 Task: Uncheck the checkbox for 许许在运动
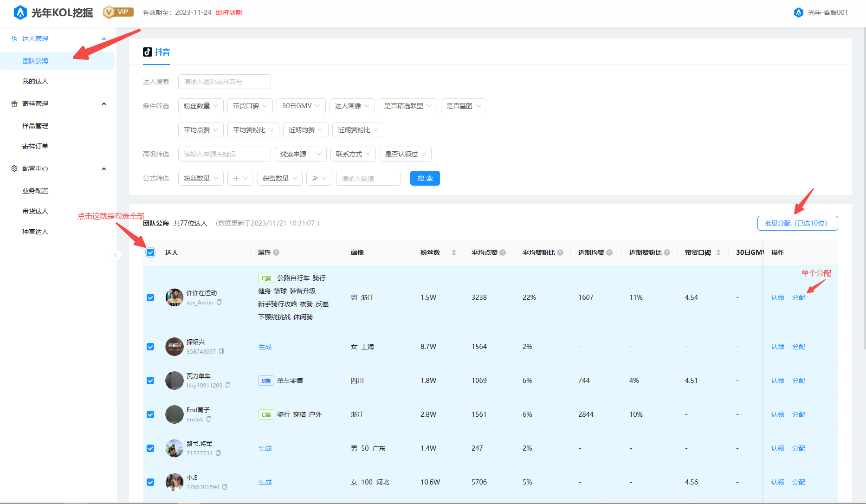coord(150,297)
